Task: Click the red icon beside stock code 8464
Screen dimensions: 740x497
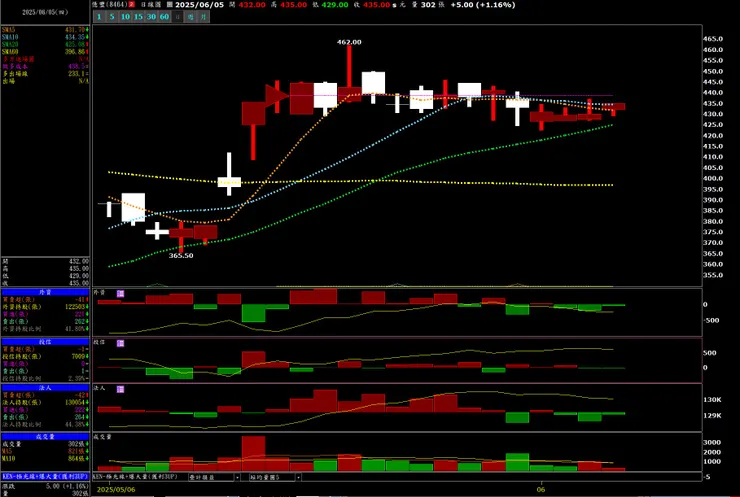Action: [132, 4]
